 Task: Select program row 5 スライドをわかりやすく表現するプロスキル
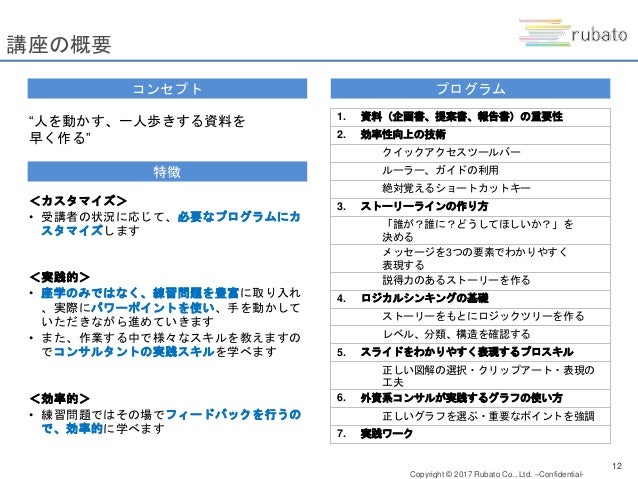click(470, 353)
